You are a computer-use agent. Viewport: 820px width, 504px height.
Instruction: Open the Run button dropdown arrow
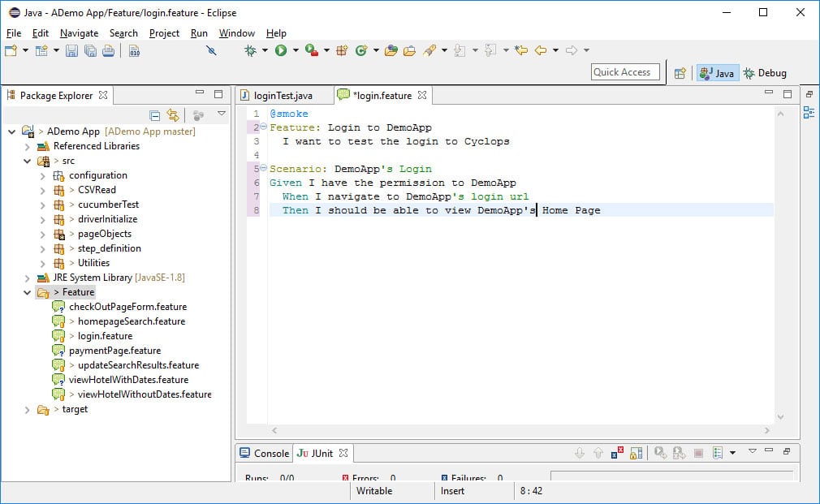click(x=296, y=50)
